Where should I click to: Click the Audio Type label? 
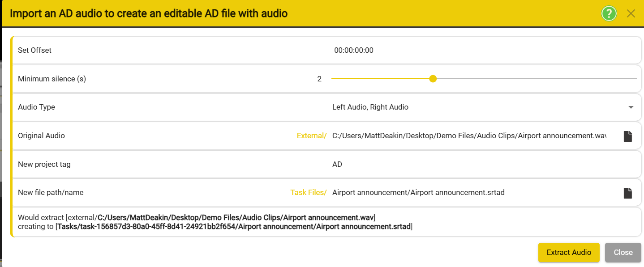36,107
